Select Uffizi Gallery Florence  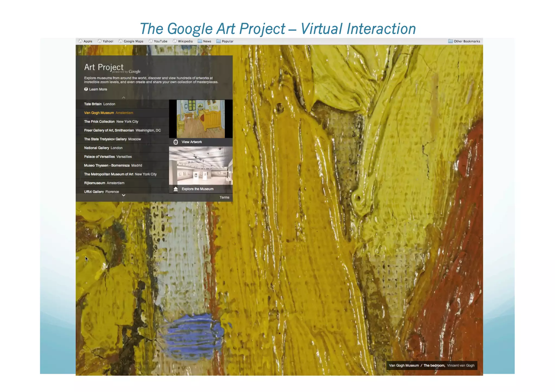(122, 191)
